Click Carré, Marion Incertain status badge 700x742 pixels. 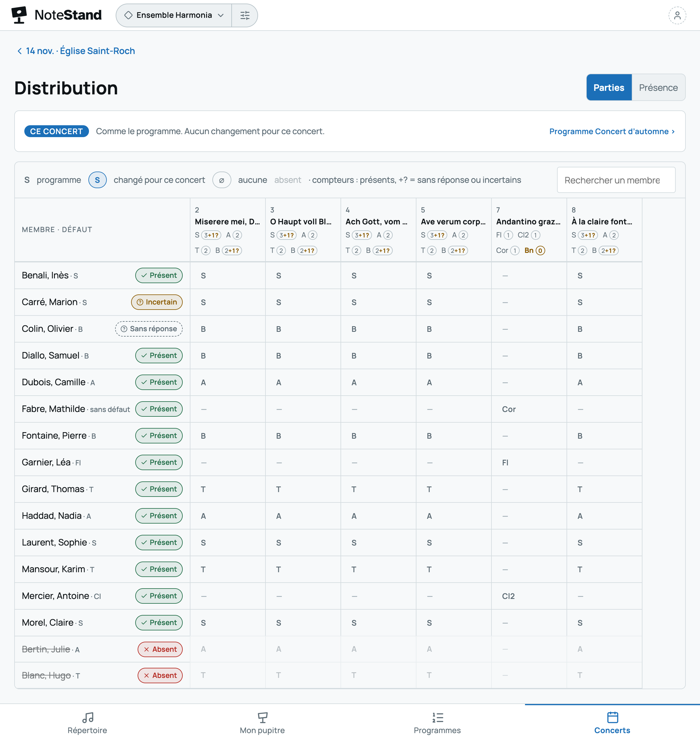click(157, 302)
